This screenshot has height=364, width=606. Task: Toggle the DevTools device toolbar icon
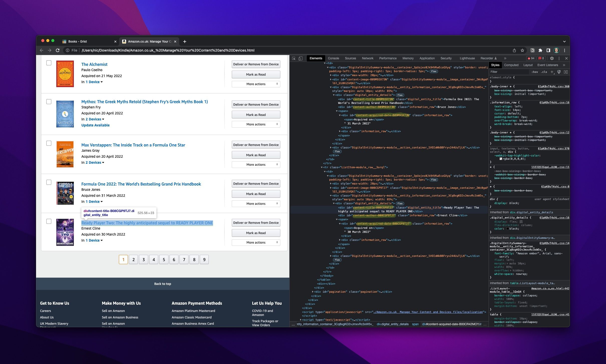click(x=300, y=58)
